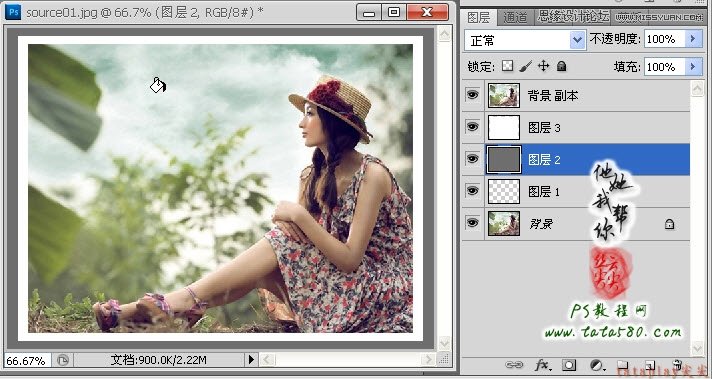Click window resize grip corner
The image size is (712, 379).
444,360
